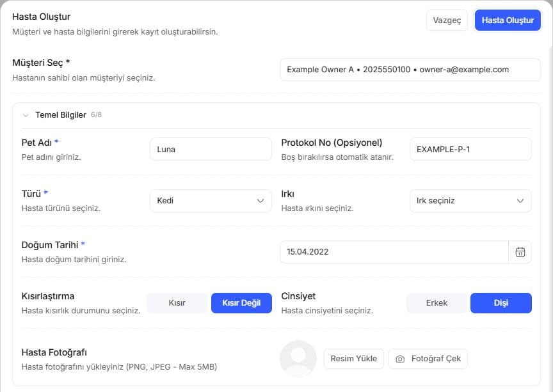Click the 6/8 completion counter
The height and width of the screenshot is (392, 553).
coord(96,114)
